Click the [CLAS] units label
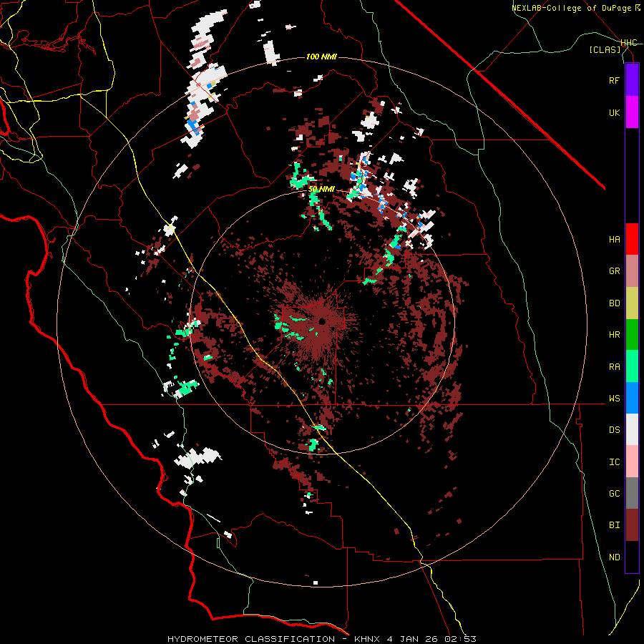This screenshot has height=644, width=644. click(x=605, y=50)
